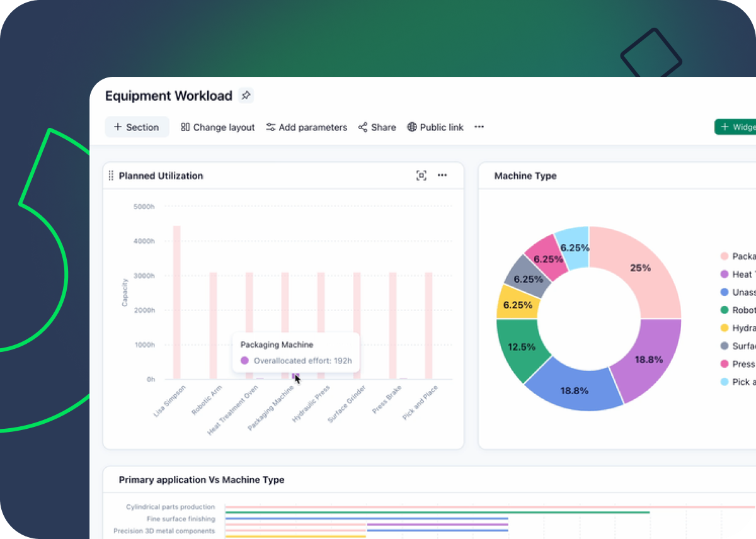Viewport: 756px width, 539px height.
Task: Click the 5000h y-axis label
Action: pyautogui.click(x=144, y=206)
